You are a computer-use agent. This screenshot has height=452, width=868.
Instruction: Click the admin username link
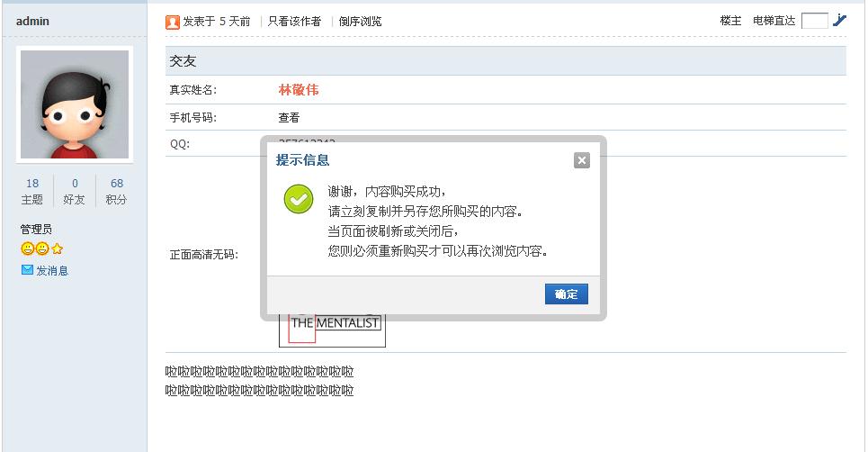(32, 21)
